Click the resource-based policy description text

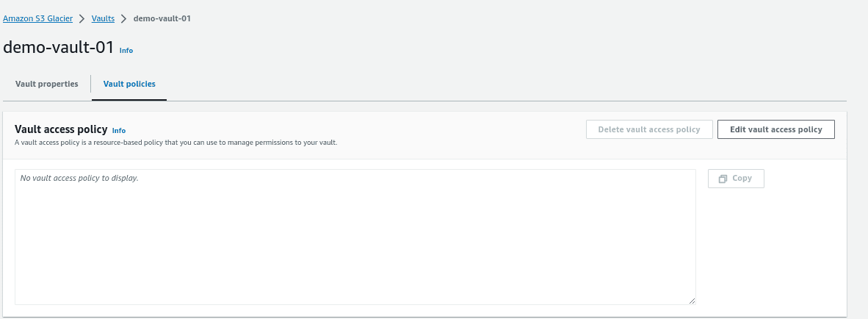pos(176,143)
